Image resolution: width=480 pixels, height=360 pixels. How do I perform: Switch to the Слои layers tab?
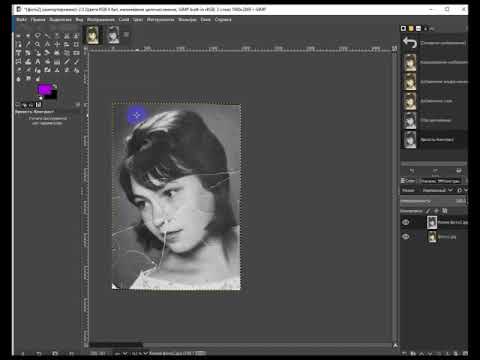pos(408,181)
